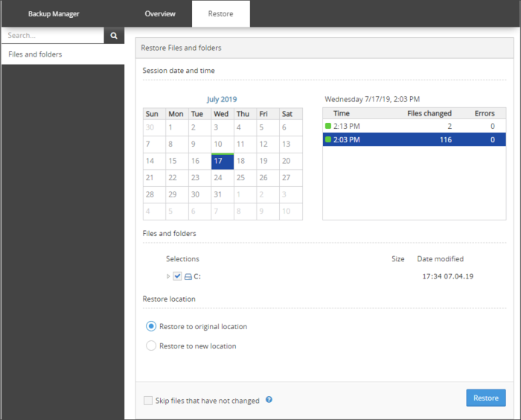Click green status icon for 2:13 PM session
Image resolution: width=521 pixels, height=420 pixels.
[x=327, y=126]
